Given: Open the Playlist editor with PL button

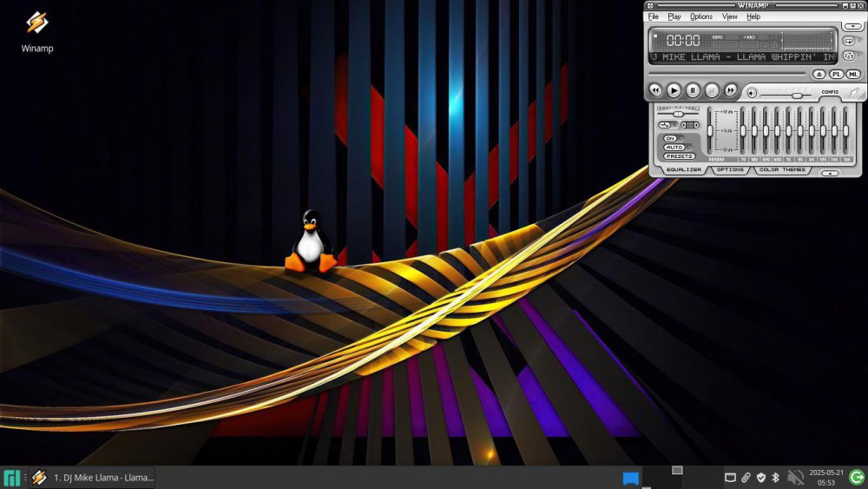Looking at the screenshot, I should coord(836,75).
